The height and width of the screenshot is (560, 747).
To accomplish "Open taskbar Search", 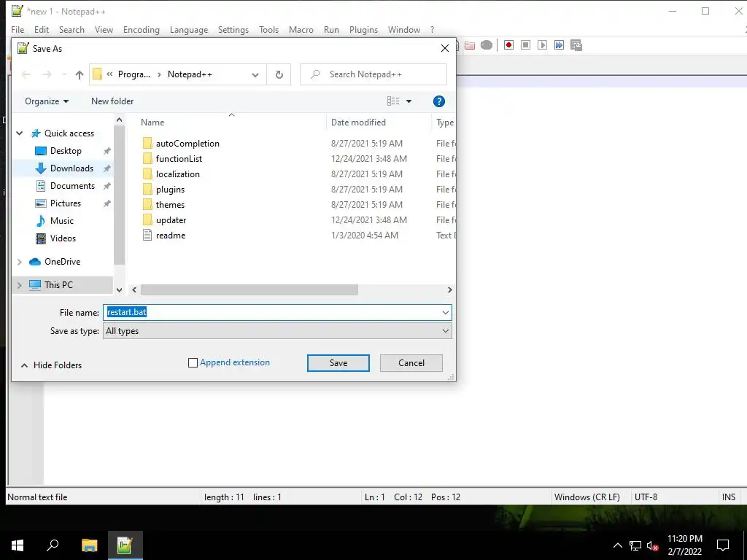I will pos(53,545).
